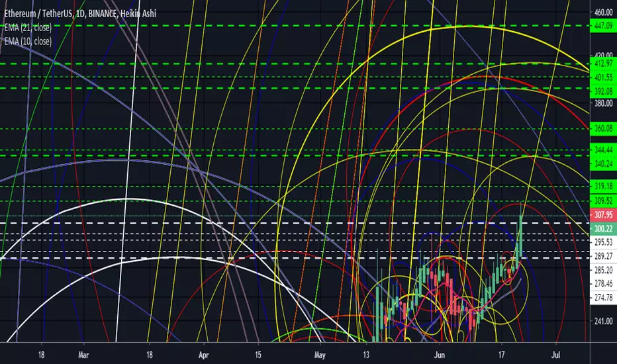This screenshot has width=617, height=364.
Task: Click the May date label on time axis
Action: point(320,355)
